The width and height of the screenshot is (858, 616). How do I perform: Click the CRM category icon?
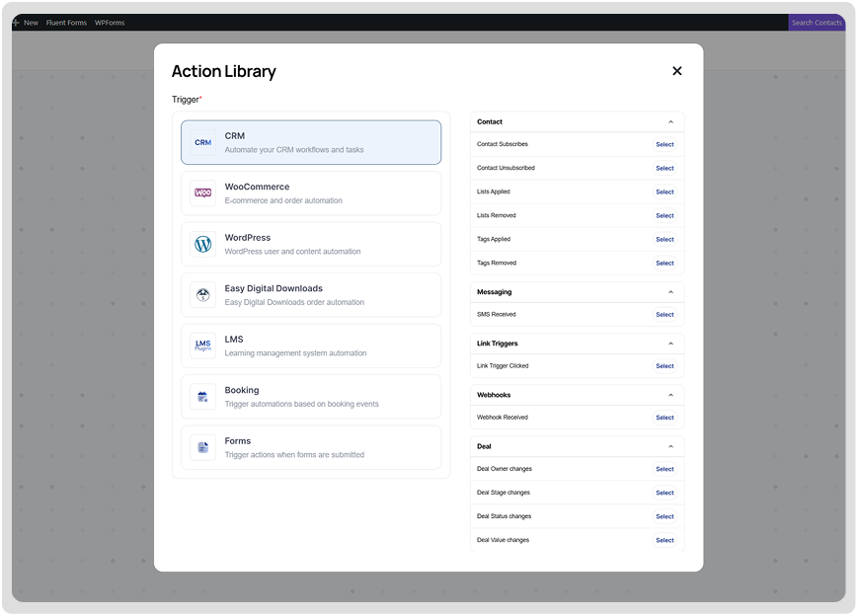click(202, 142)
